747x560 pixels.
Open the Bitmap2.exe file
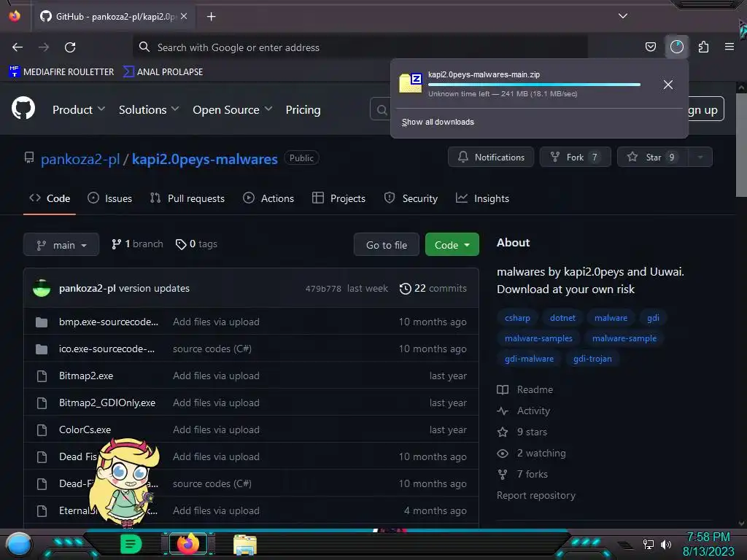[86, 376]
